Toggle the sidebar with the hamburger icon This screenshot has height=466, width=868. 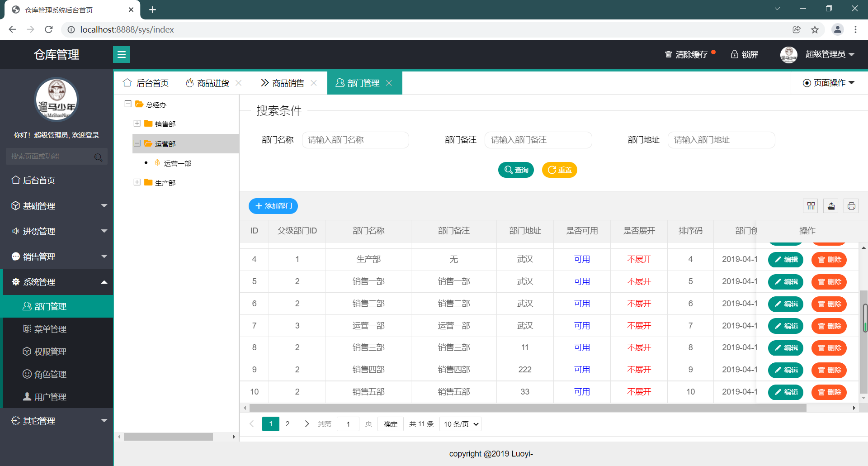(121, 55)
